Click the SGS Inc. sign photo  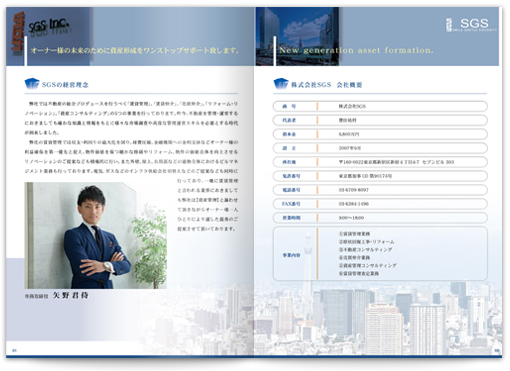(48, 36)
